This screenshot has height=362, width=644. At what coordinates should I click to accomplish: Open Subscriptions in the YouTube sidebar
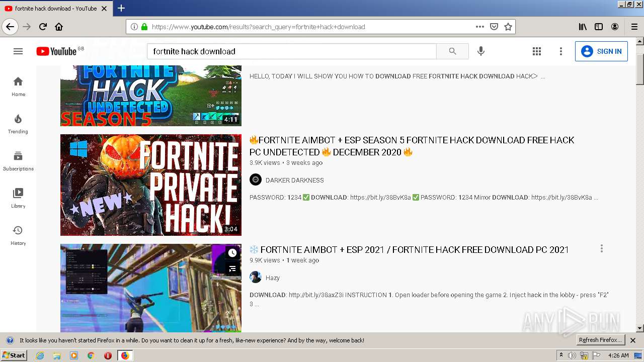18,161
